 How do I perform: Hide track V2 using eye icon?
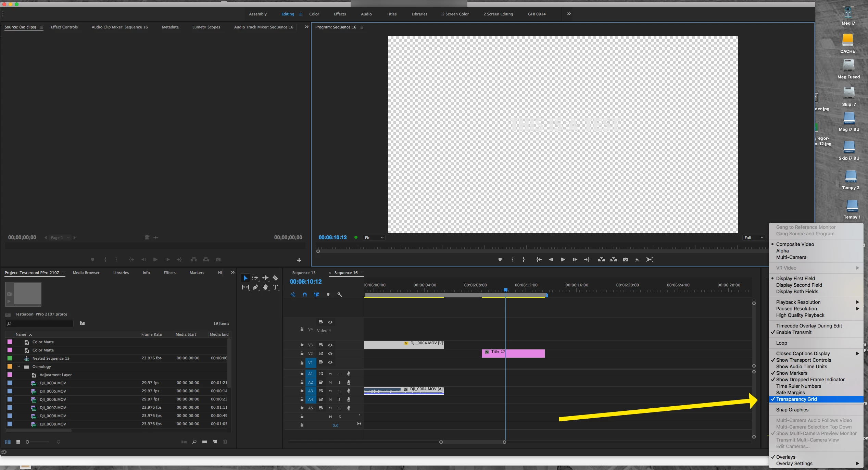[x=330, y=354]
